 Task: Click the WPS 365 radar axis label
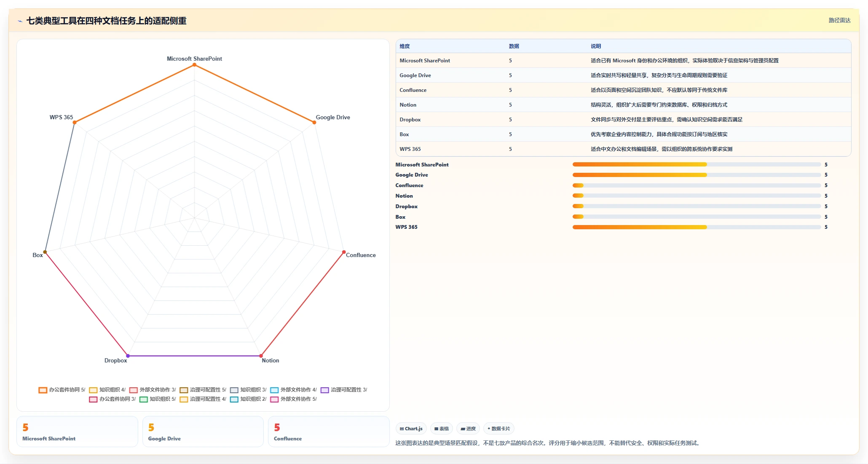pyautogui.click(x=61, y=117)
